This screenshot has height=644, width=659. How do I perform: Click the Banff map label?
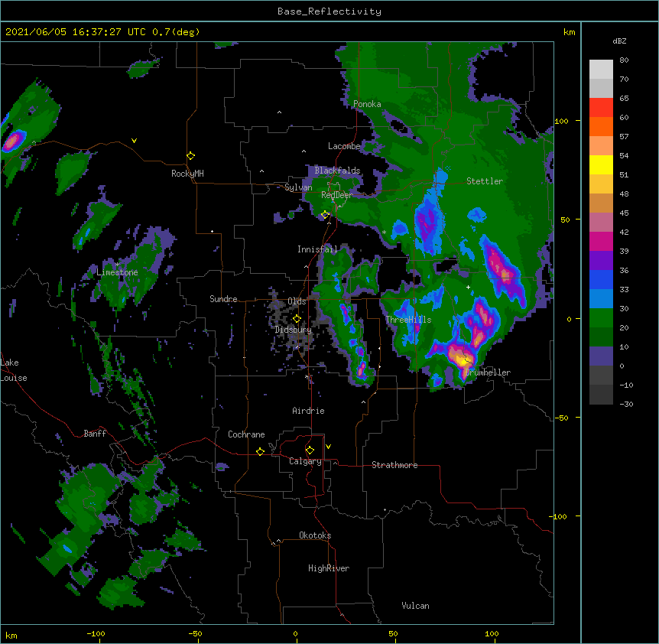(x=95, y=434)
